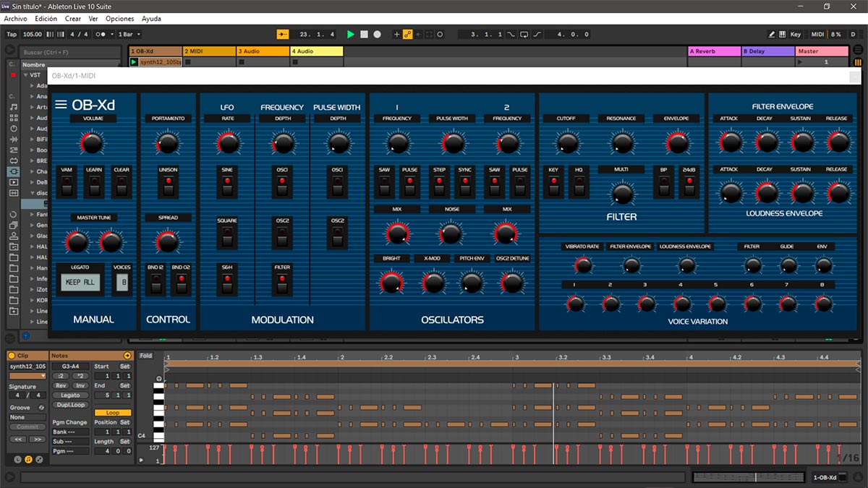Click the Dupl.Loop button
Viewport: 868px width, 488px height.
70,405
